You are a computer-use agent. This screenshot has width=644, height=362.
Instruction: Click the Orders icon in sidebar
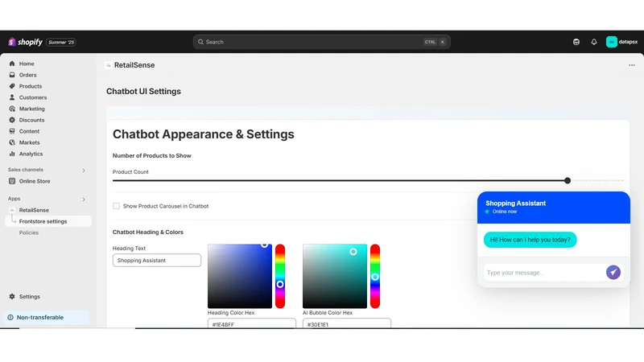[12, 75]
